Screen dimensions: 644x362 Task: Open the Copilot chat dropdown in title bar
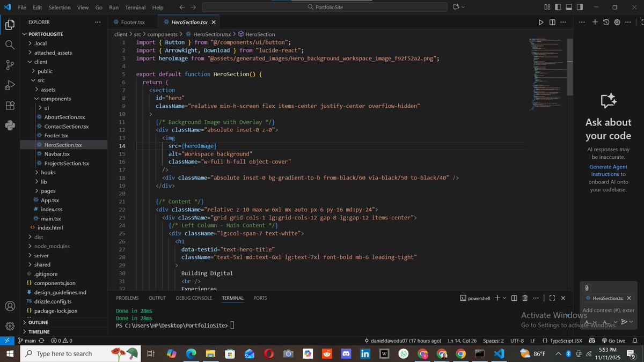463,7
